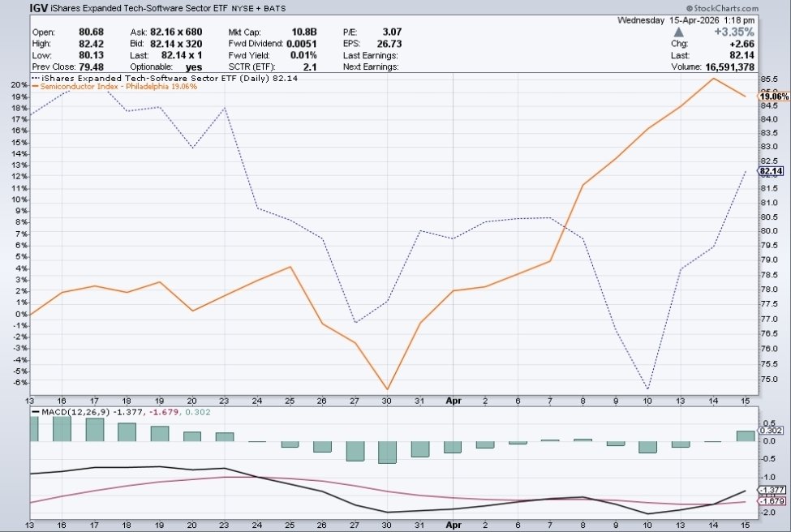Viewport: 791px width, 532px height.
Task: Click the Bid value 82.14 x 320
Action: pyautogui.click(x=176, y=43)
